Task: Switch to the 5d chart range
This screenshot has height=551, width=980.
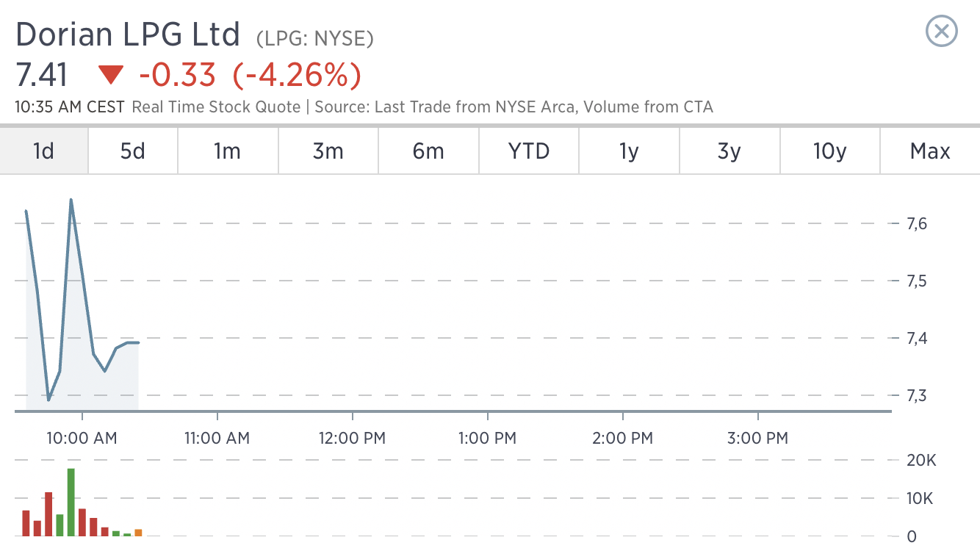Action: click(x=133, y=151)
